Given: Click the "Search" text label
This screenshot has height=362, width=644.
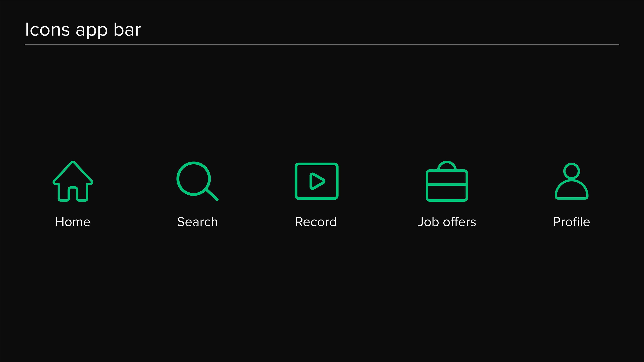Looking at the screenshot, I should click(x=197, y=222).
